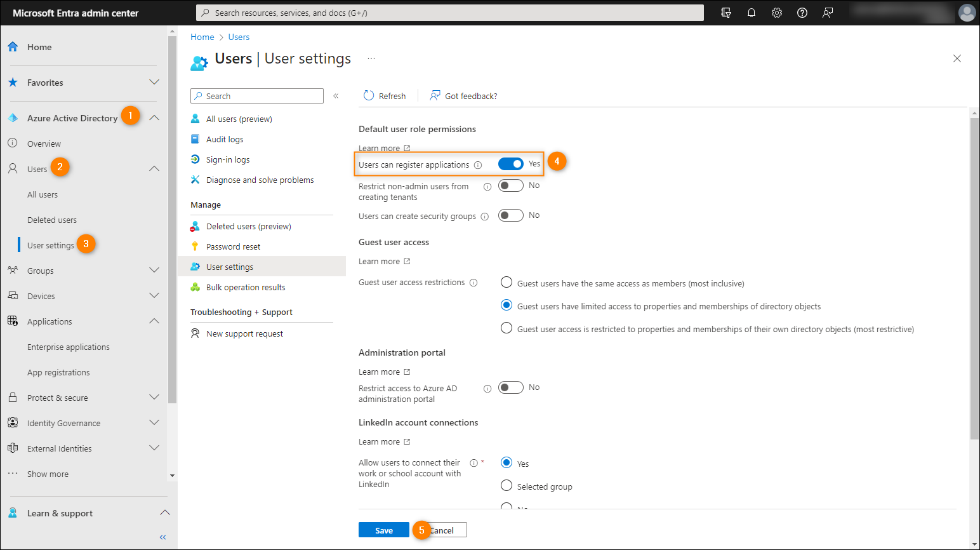Select most restrictive guest user access option
980x550 pixels.
pyautogui.click(x=507, y=328)
